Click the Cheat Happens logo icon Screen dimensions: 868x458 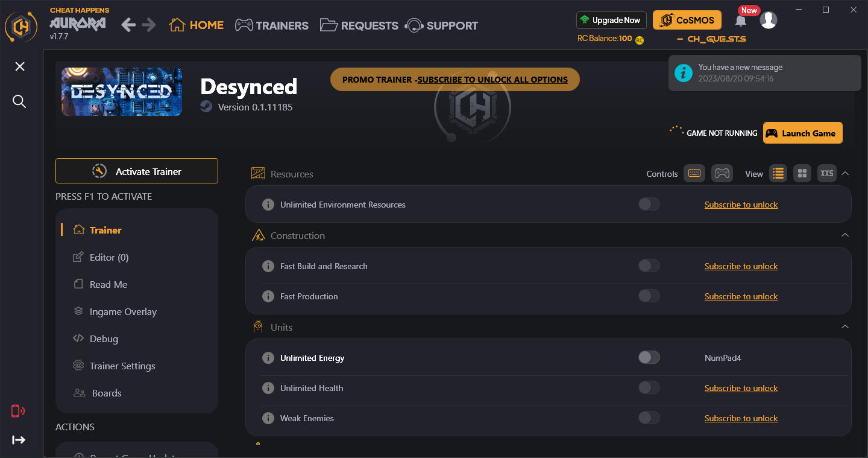(21, 26)
